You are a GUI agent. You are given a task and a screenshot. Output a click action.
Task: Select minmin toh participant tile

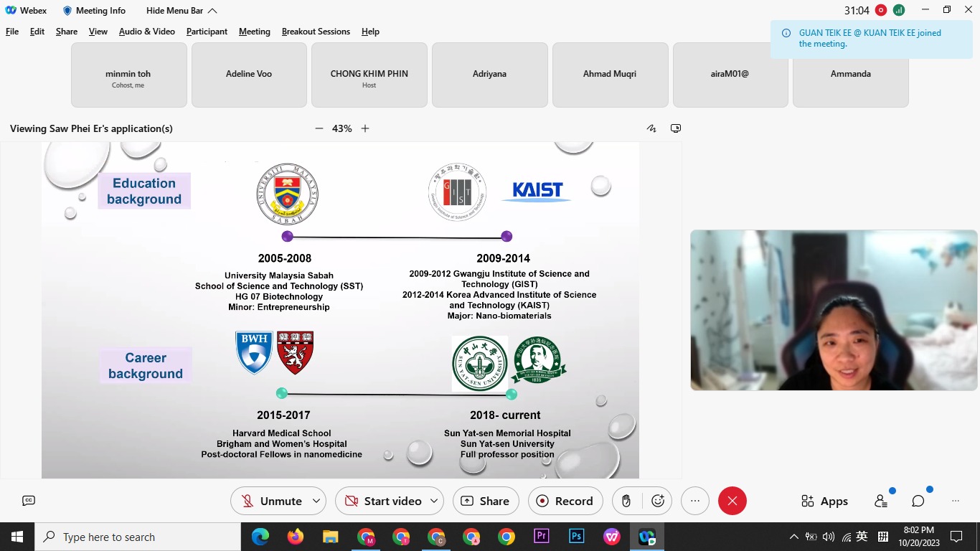click(x=129, y=75)
